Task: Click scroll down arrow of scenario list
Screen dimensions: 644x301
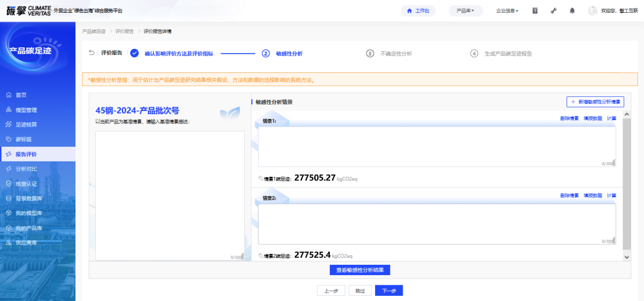Action: [x=627, y=257]
